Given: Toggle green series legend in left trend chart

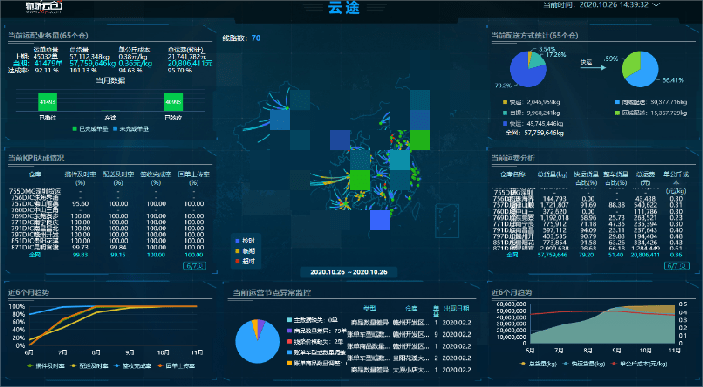Looking at the screenshot, I should pyautogui.click(x=46, y=366).
